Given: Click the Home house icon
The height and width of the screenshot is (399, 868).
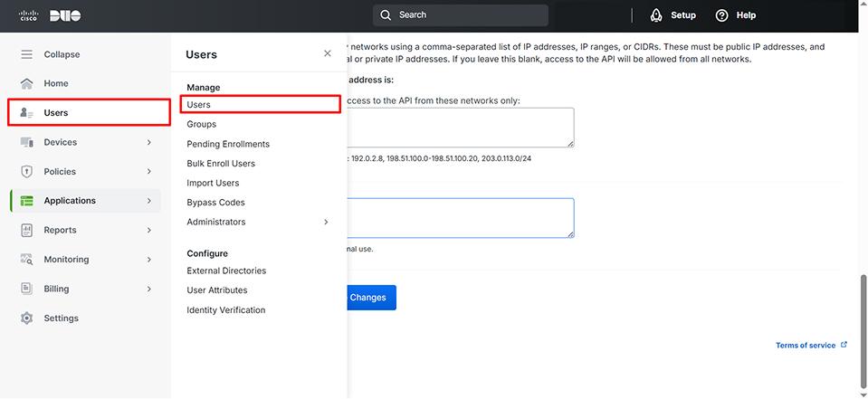Looking at the screenshot, I should coord(26,83).
